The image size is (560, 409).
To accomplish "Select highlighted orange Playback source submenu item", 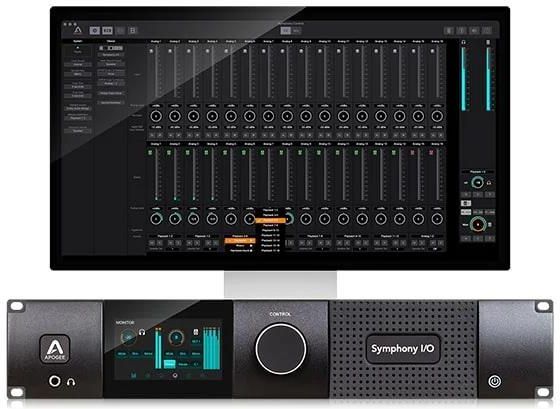I will click(240, 241).
